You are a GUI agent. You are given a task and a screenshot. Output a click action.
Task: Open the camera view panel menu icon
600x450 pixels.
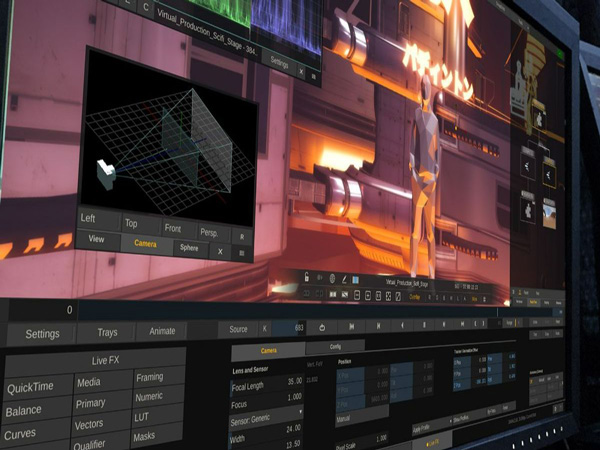242,252
